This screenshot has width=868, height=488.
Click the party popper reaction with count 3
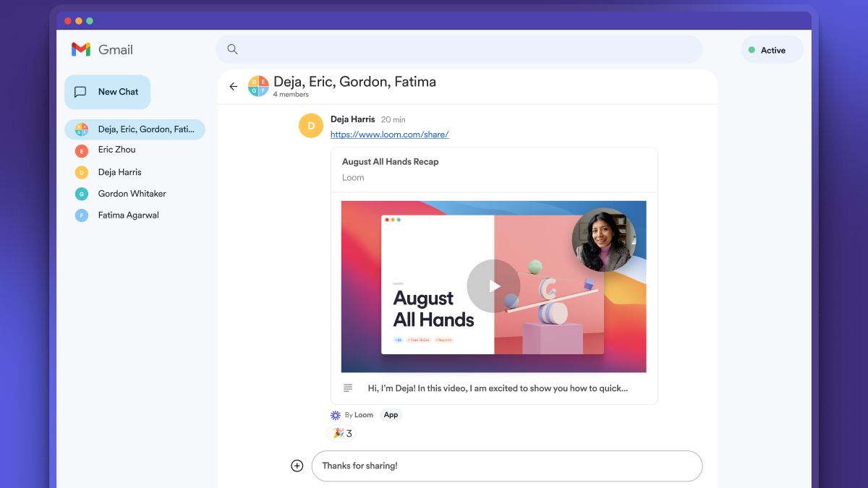pyautogui.click(x=341, y=433)
